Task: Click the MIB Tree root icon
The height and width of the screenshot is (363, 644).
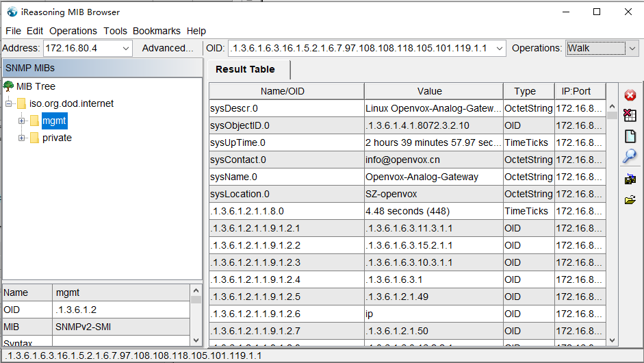Action: [x=9, y=86]
